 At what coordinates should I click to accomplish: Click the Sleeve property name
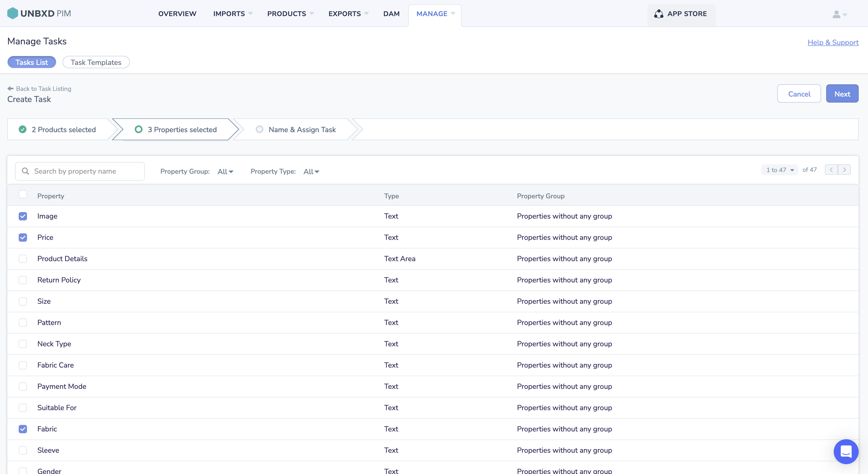[x=48, y=450]
